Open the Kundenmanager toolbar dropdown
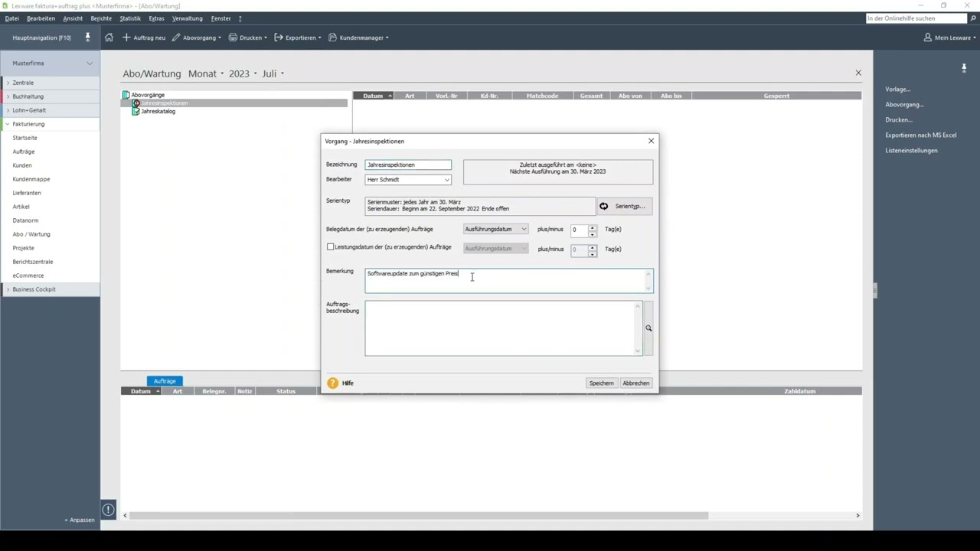 point(358,37)
